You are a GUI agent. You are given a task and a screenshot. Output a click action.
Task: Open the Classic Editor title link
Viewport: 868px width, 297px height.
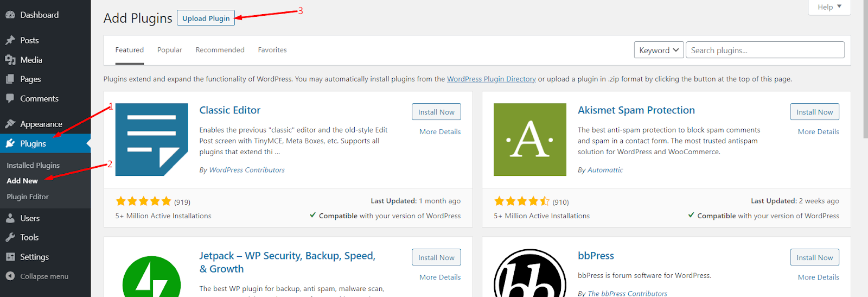point(230,110)
